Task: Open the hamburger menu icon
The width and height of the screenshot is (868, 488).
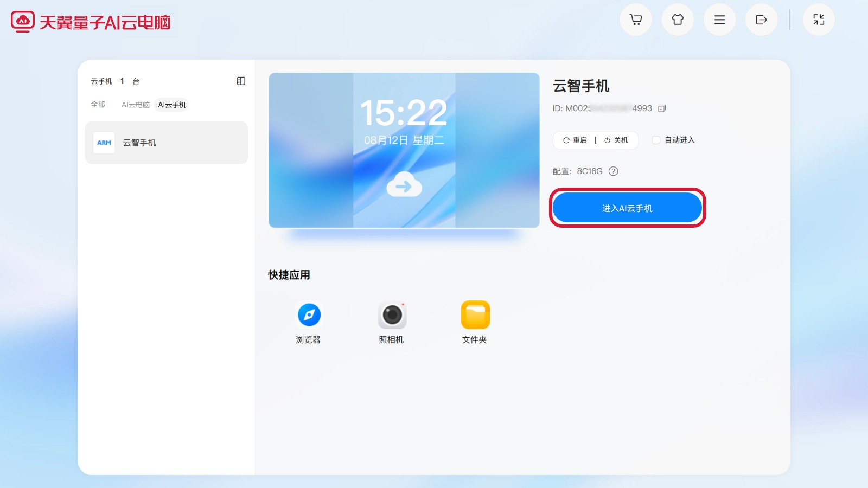Action: click(x=719, y=20)
